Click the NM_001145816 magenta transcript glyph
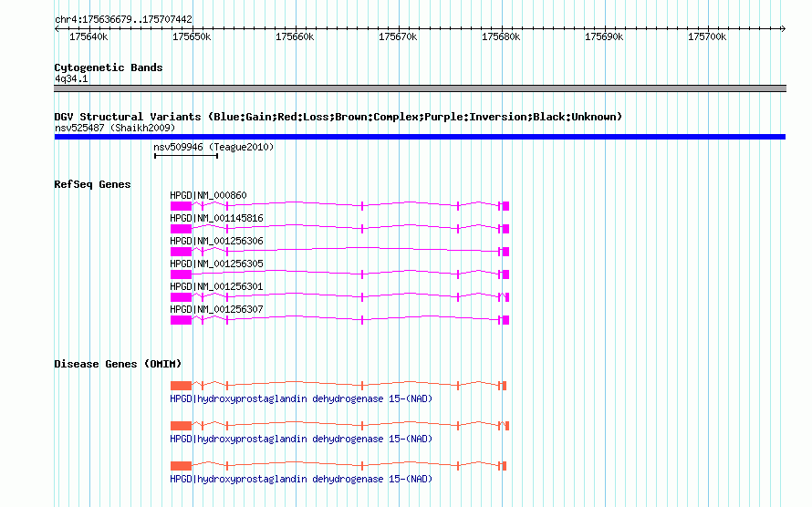The width and height of the screenshot is (812, 507). pos(339,229)
